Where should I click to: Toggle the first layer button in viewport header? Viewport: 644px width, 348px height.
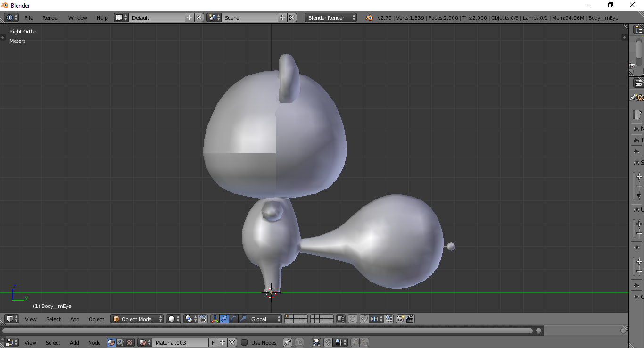[287, 317]
